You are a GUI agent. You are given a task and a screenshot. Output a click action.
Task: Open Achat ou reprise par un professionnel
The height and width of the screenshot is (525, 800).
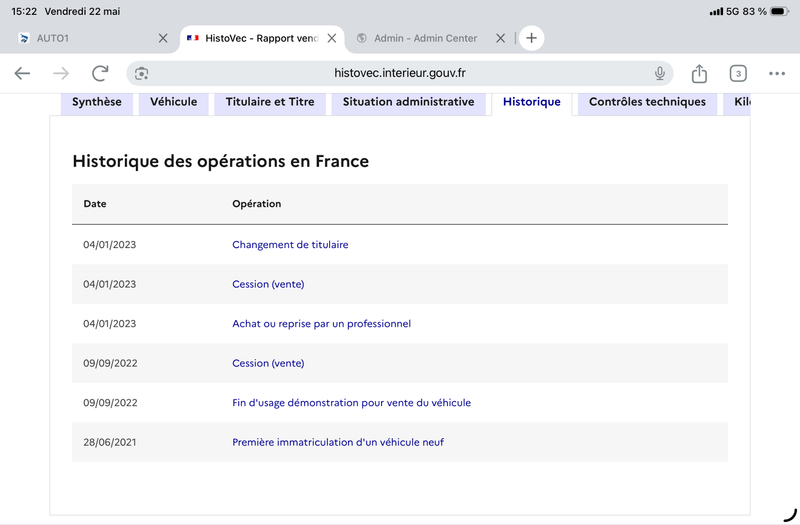(x=321, y=324)
